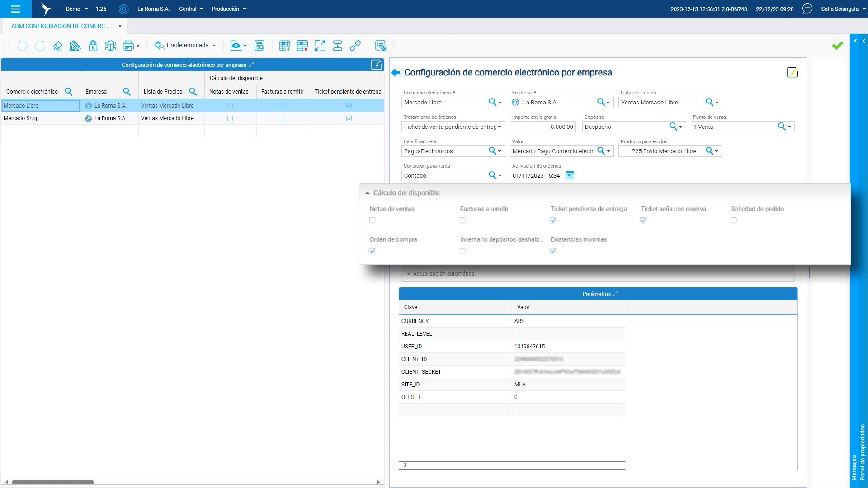Click the chain link icon
This screenshot has width=868, height=488.
(355, 46)
